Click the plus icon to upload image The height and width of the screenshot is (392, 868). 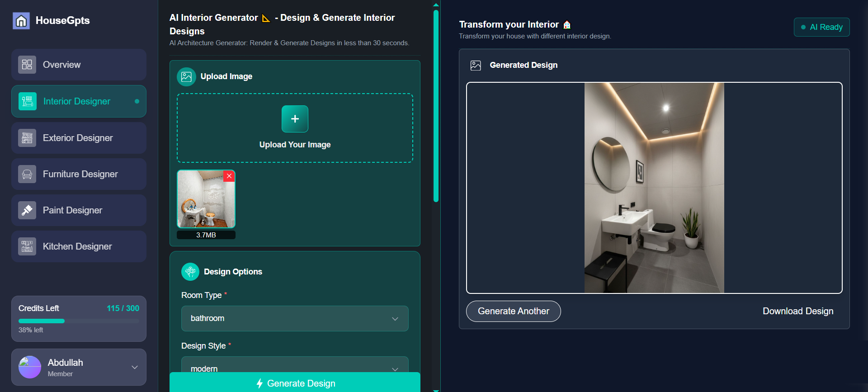[x=295, y=119]
